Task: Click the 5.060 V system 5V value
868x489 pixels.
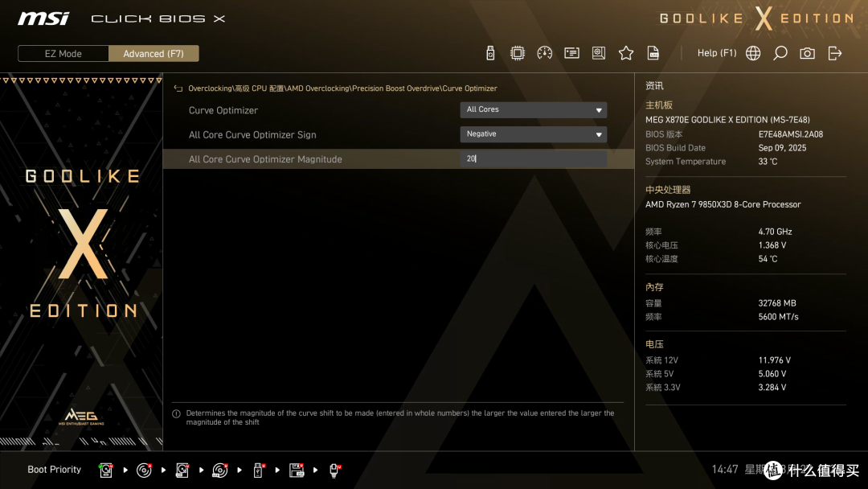Action: [x=772, y=374]
